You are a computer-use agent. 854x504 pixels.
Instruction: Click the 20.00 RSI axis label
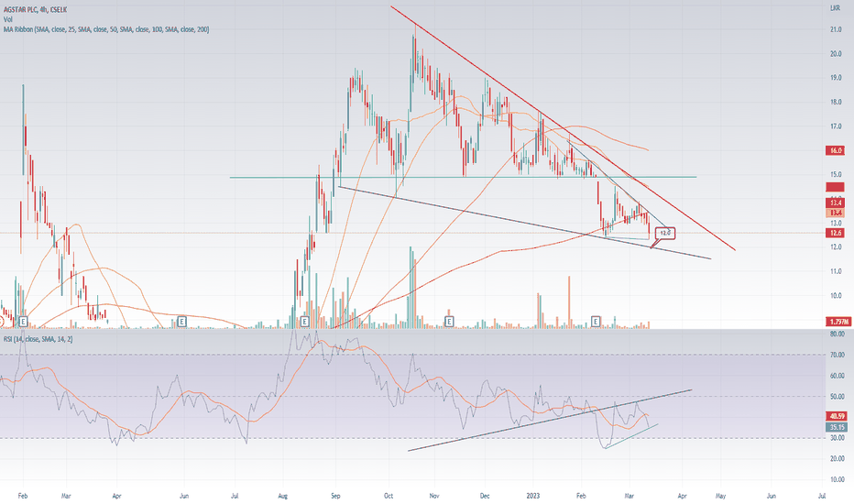tap(838, 459)
